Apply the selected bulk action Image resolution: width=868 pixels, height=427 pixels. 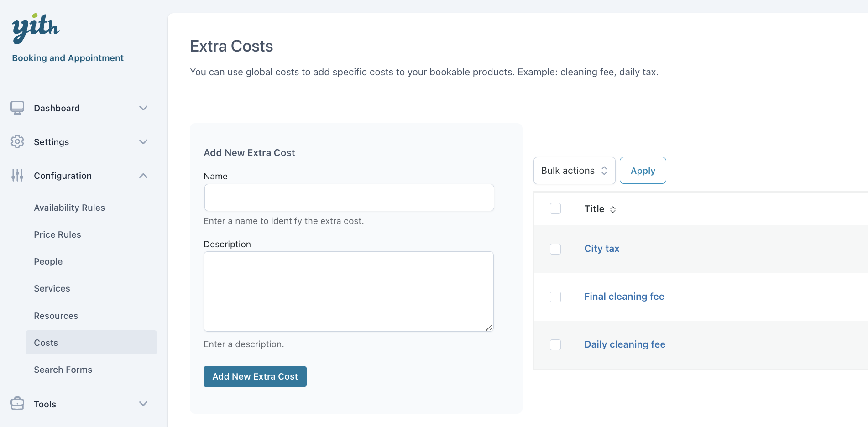[x=643, y=171]
